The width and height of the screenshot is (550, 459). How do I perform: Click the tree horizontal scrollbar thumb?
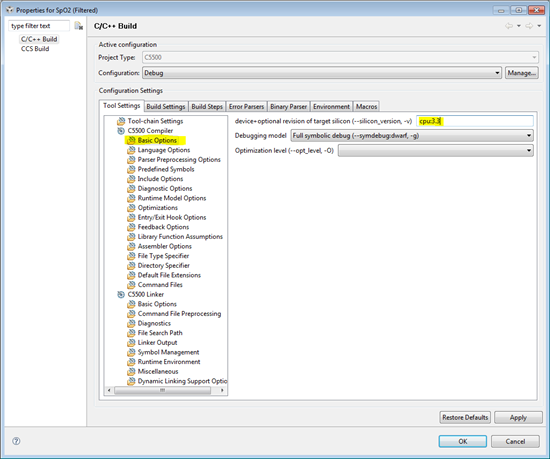pos(162,390)
